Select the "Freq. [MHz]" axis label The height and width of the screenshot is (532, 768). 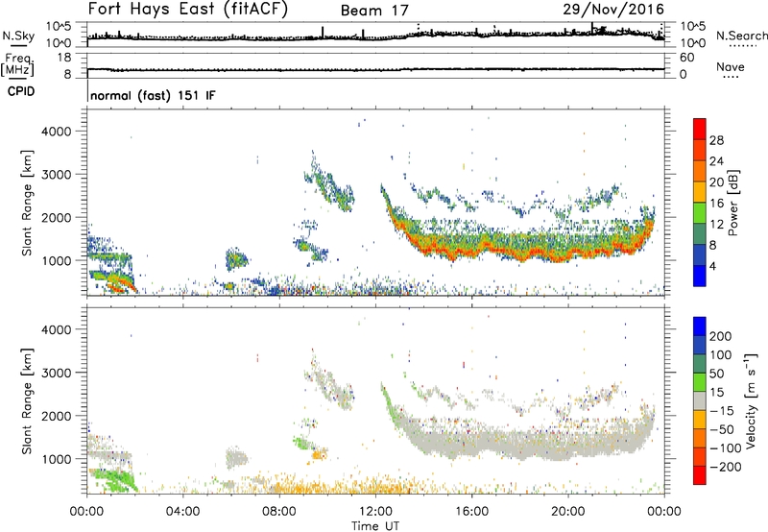[x=18, y=65]
